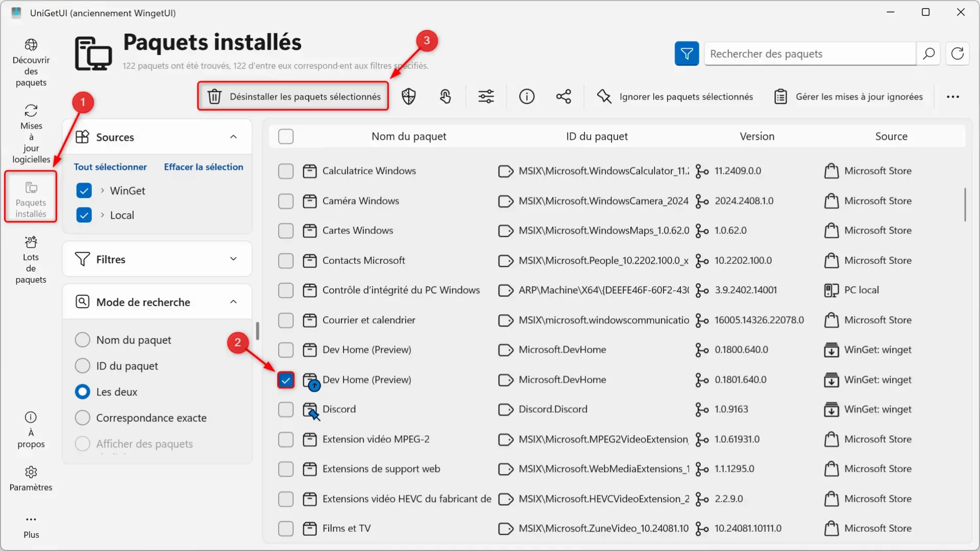Click the Discord package icon

pos(311,411)
